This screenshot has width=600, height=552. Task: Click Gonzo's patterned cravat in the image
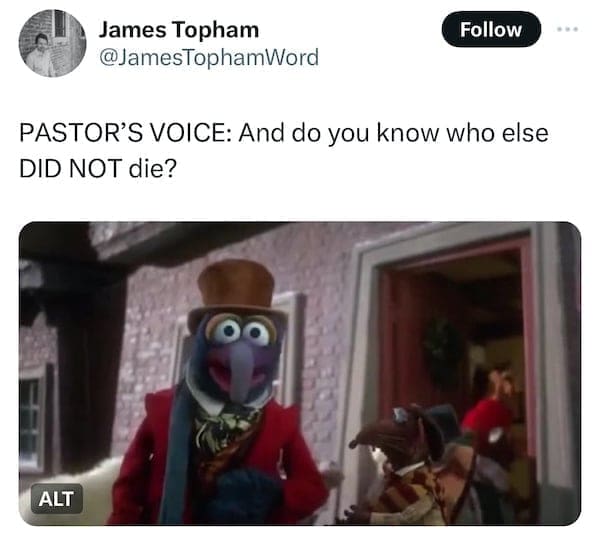224,428
